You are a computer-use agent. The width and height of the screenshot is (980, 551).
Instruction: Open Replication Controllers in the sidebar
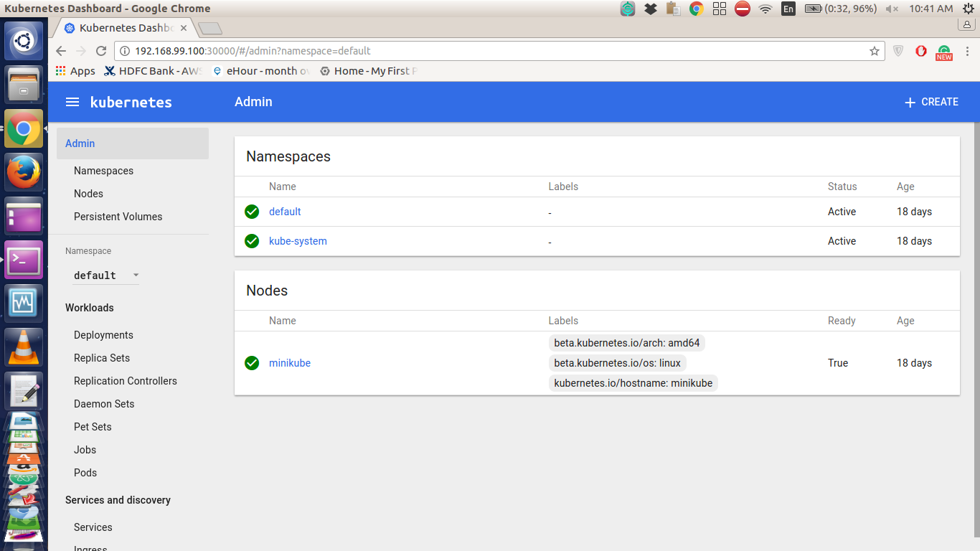[x=126, y=381]
